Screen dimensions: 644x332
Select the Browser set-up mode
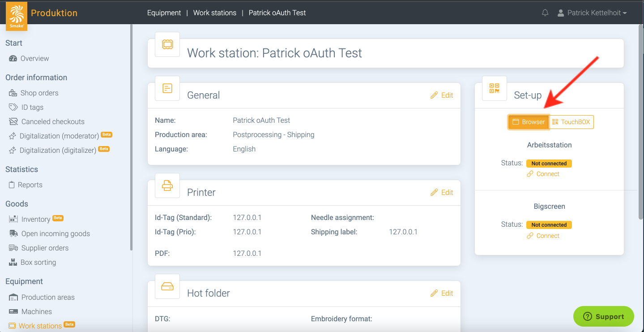tap(529, 122)
